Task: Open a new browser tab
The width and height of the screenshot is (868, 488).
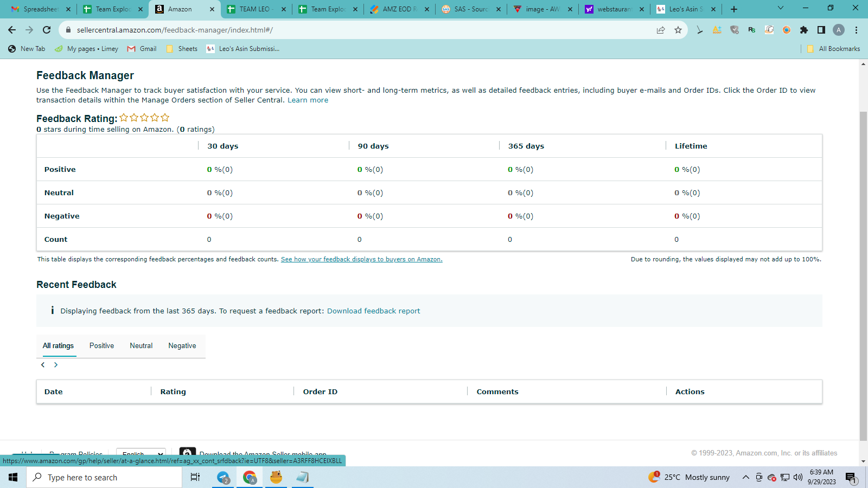Action: [734, 9]
